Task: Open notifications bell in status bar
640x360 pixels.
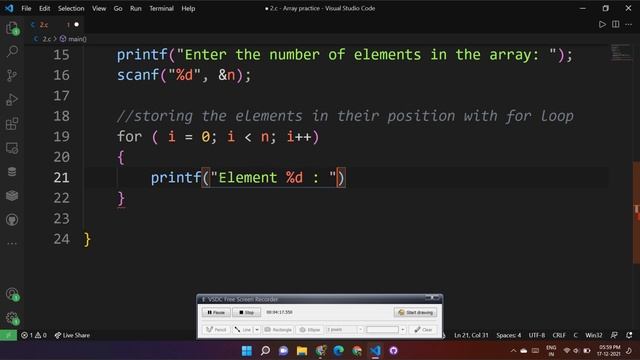Action: (x=629, y=335)
